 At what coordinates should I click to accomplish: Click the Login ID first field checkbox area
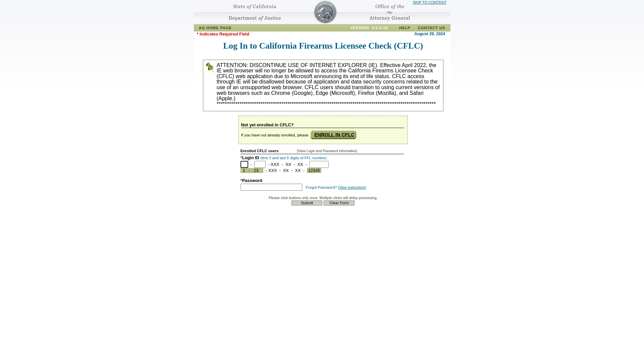tap(244, 164)
